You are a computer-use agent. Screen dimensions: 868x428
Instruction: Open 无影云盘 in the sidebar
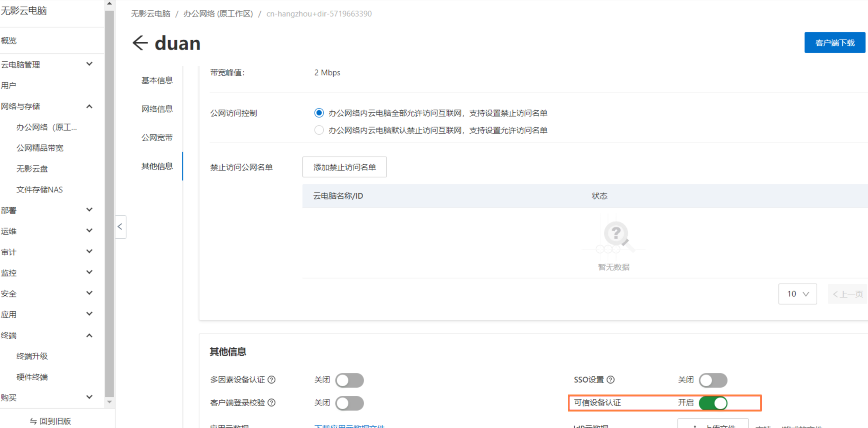[32, 169]
